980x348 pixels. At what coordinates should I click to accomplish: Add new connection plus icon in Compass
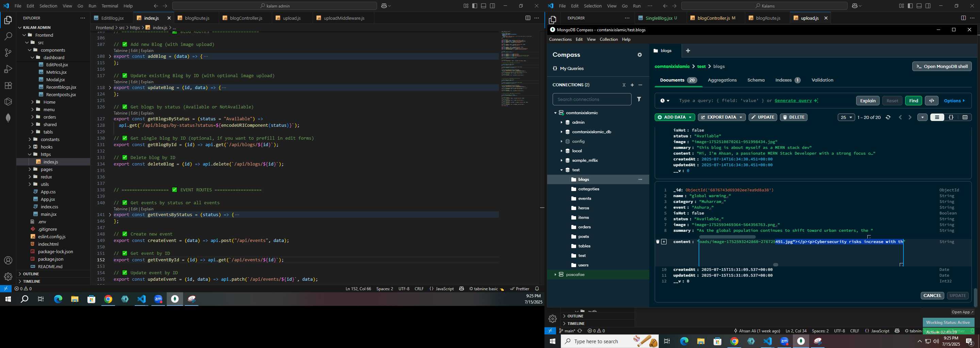(632, 85)
